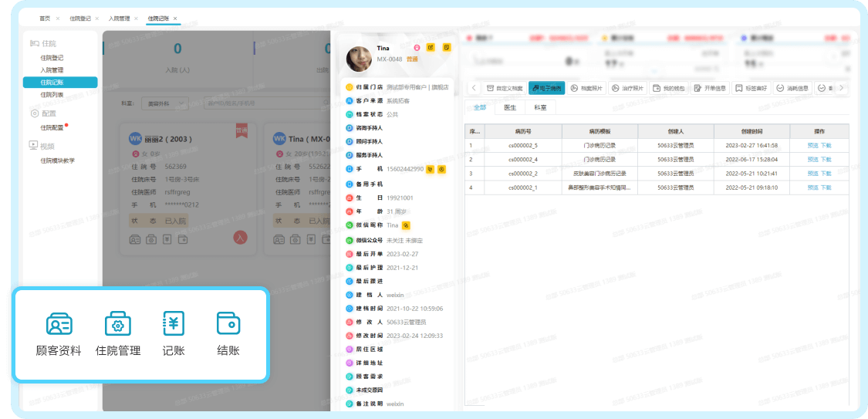Image resolution: width=868 pixels, height=419 pixels.
Task: Select 住院记账 in the left sidebar
Action: pyautogui.click(x=59, y=83)
